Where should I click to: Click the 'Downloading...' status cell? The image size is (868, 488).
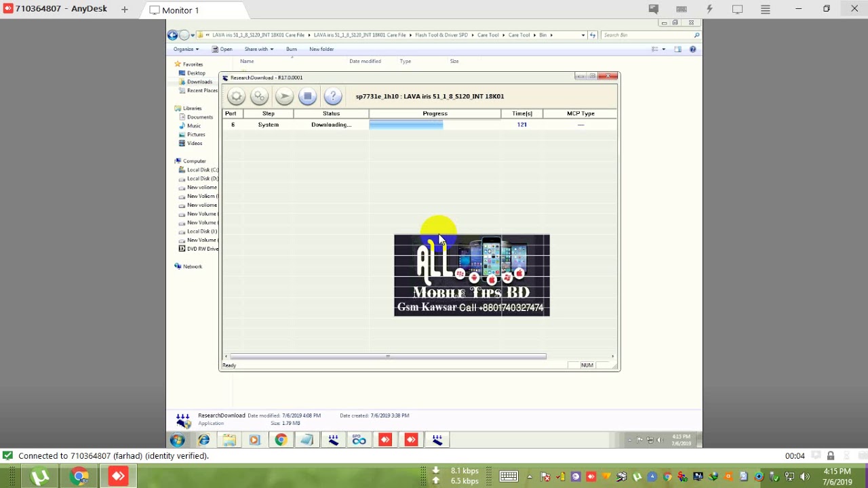coord(331,125)
